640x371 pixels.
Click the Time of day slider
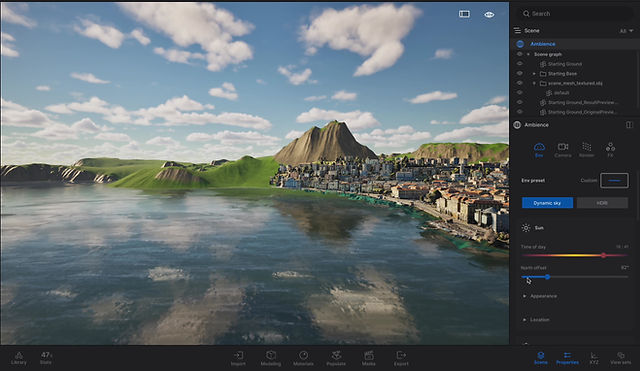point(575,255)
